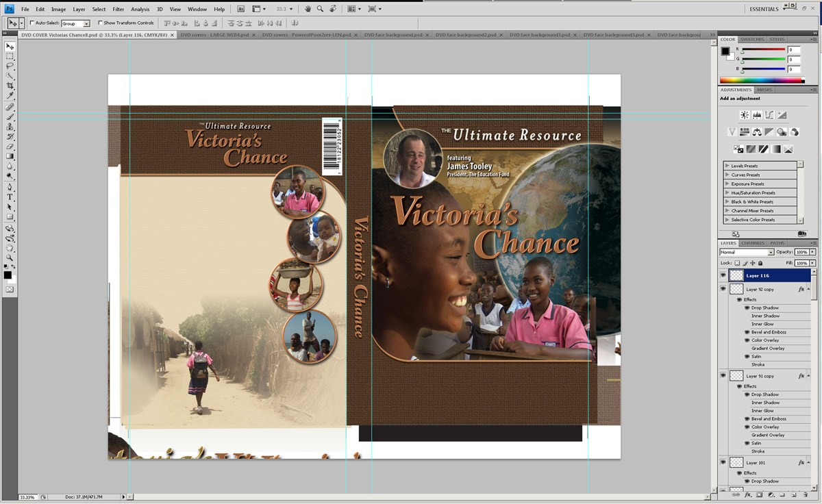Toggle lock transparent pixels in Layers panel
The height and width of the screenshot is (504, 822).
(x=738, y=263)
